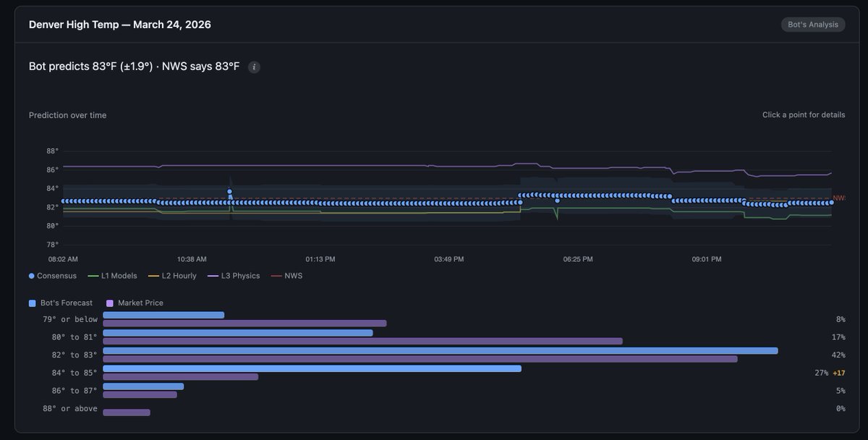Select the last consensus point at chart's right end
The width and height of the screenshot is (868, 440).
pos(831,203)
